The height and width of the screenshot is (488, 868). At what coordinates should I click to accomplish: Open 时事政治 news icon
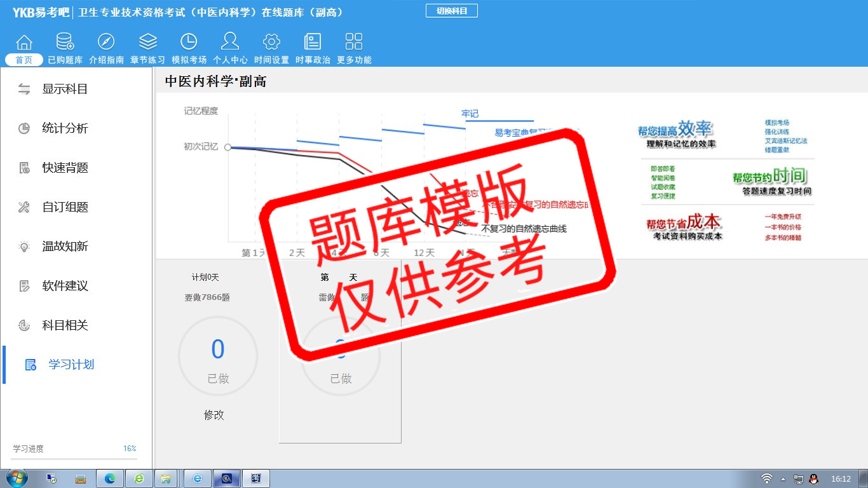[x=313, y=43]
